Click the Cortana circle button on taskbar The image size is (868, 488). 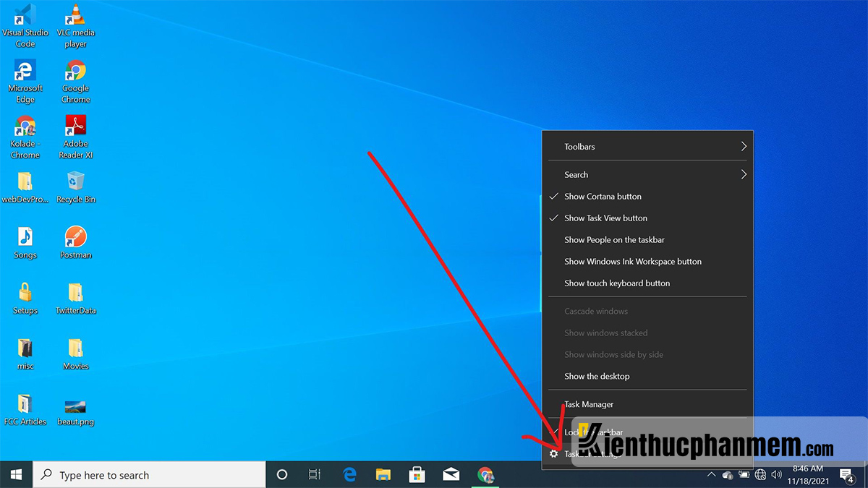(x=282, y=474)
